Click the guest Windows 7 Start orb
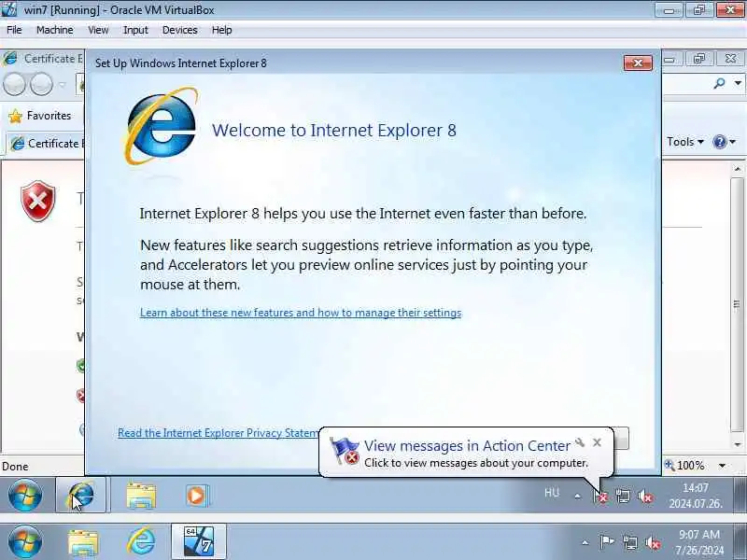747x560 pixels. 25,496
